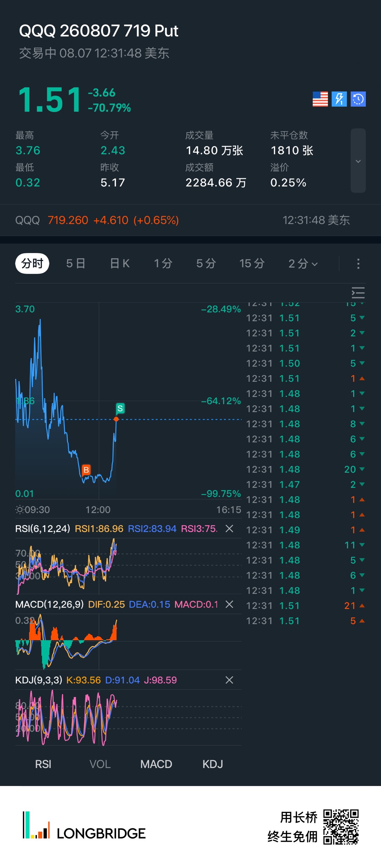Close the MACD indicator panel
This screenshot has width=381, height=868.
click(x=229, y=604)
